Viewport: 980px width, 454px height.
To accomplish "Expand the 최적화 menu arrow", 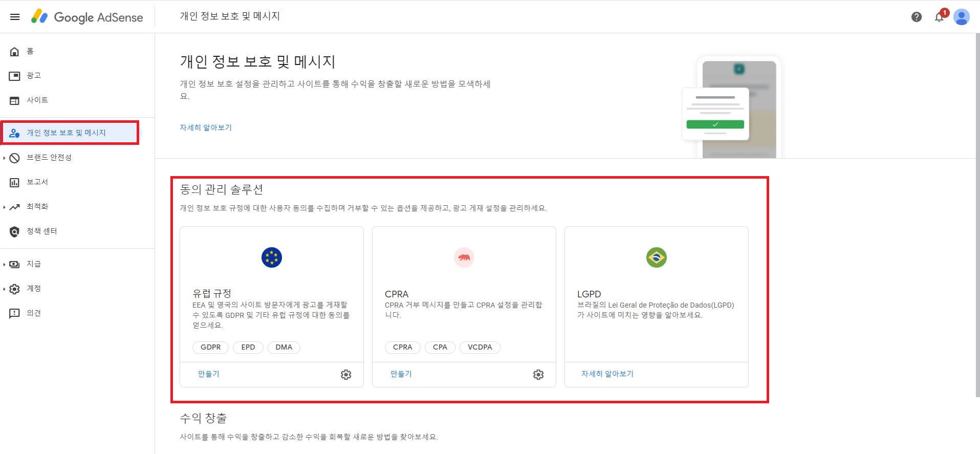I will tap(4, 207).
